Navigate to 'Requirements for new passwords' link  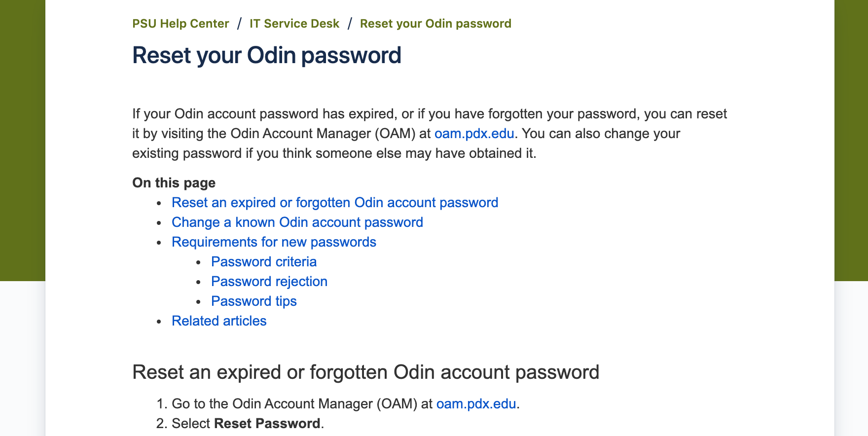274,242
